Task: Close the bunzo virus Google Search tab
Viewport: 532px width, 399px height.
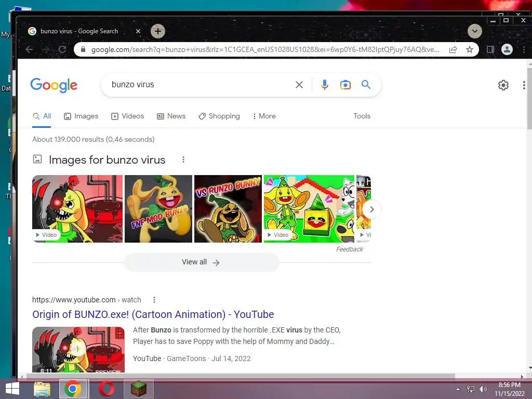Action: [x=138, y=31]
